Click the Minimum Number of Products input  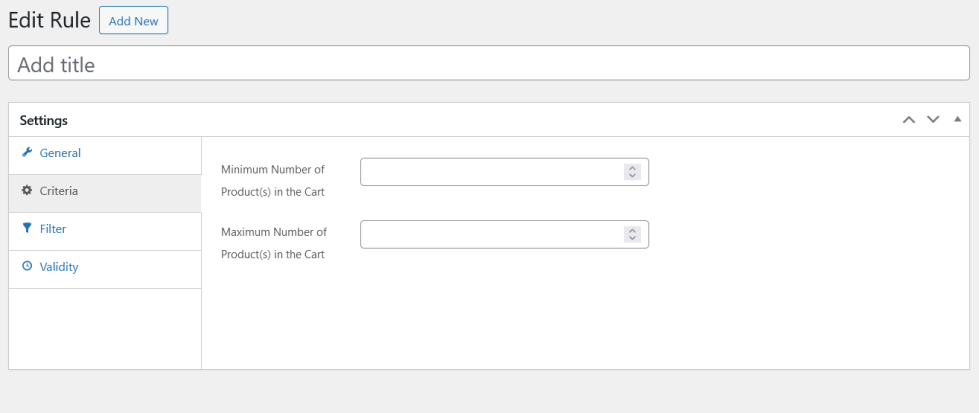tap(490, 172)
